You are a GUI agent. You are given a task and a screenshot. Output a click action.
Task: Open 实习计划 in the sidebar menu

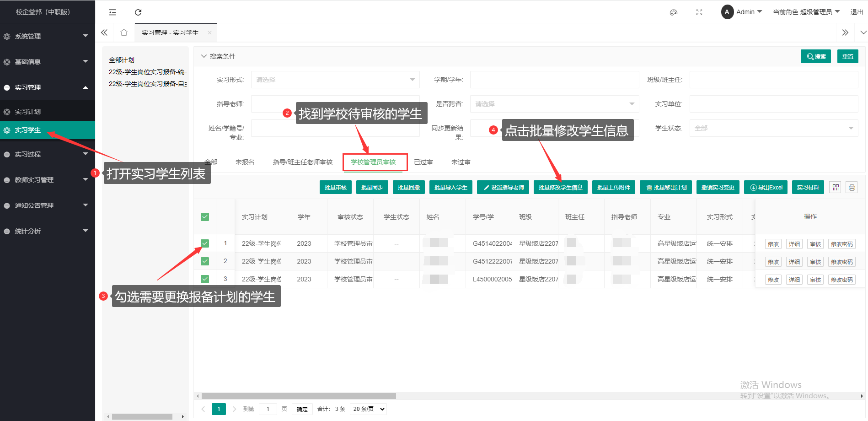point(28,112)
